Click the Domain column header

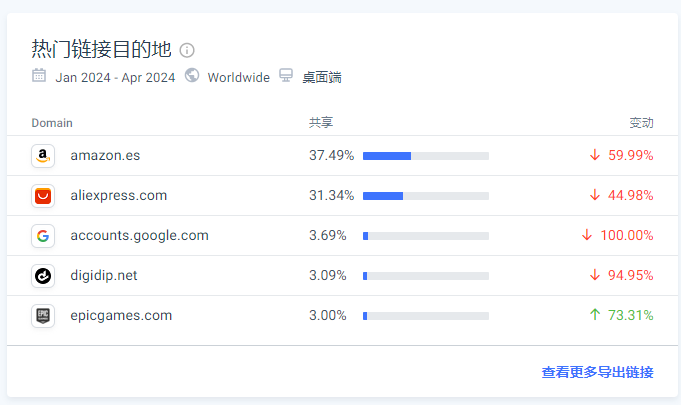(x=52, y=123)
